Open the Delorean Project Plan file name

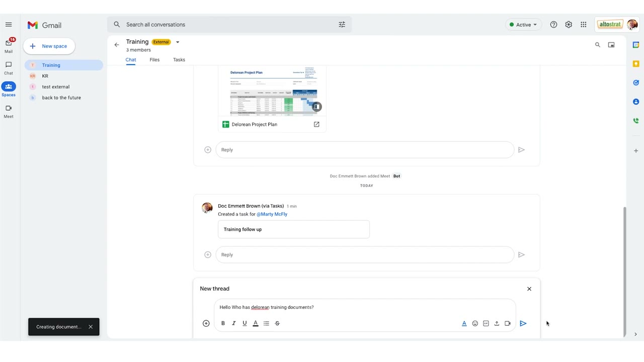[x=255, y=124]
